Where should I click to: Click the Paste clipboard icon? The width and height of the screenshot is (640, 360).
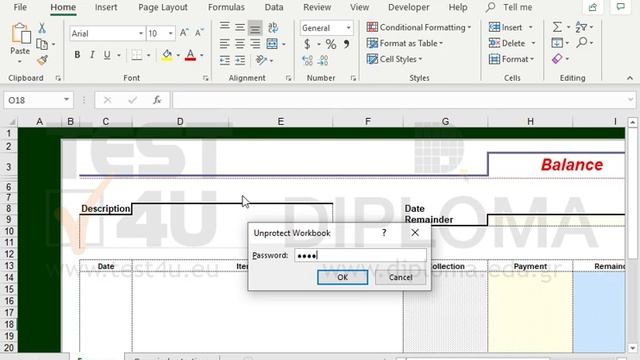pos(20,33)
